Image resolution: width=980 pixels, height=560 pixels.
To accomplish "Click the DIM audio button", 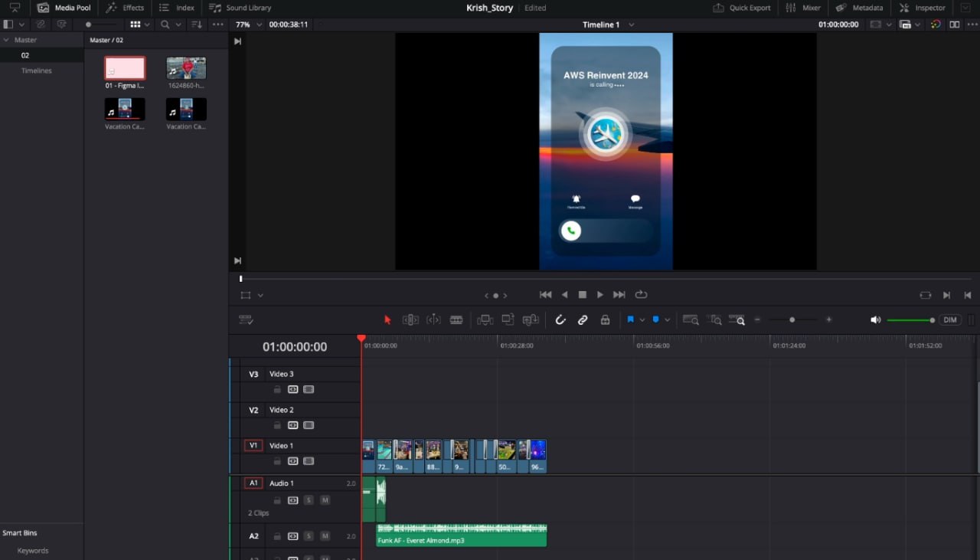I will 950,319.
